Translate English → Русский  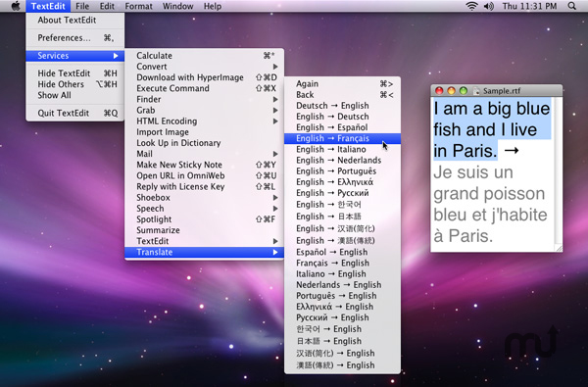342,193
